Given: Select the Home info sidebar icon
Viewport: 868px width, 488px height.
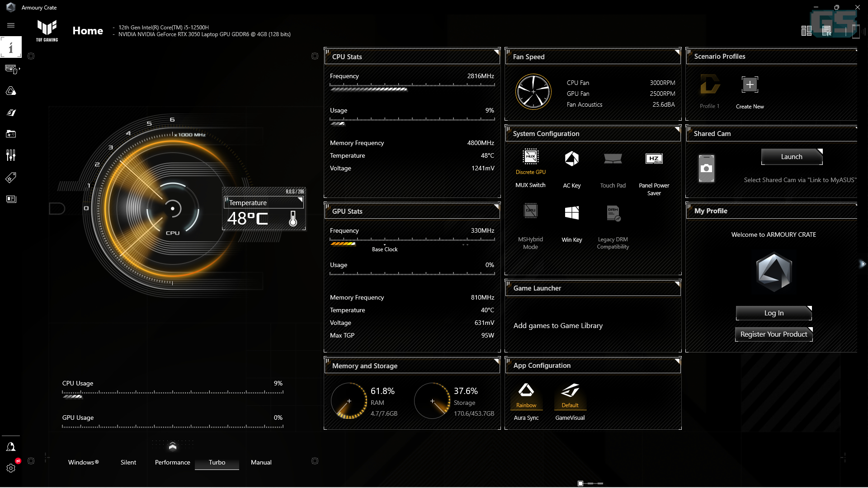Looking at the screenshot, I should pos(11,47).
